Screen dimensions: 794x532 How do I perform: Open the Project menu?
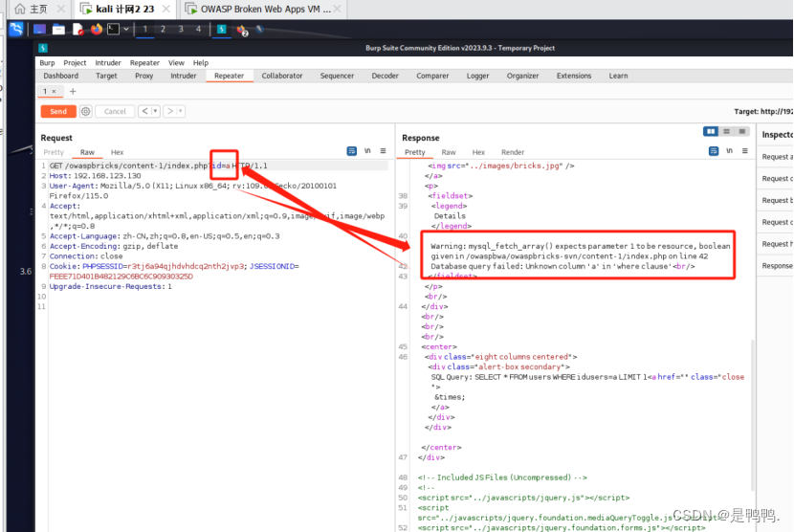(x=75, y=63)
